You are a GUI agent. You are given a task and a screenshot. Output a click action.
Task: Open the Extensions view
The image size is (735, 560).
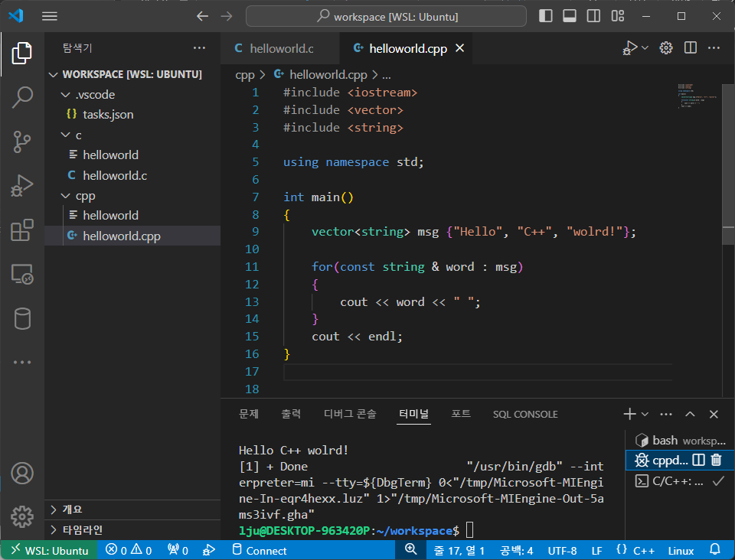(x=21, y=230)
